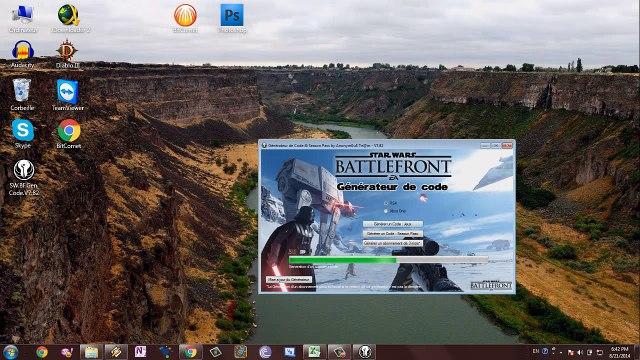The height and width of the screenshot is (360, 640).
Task: Open the Audacity desktop shortcut
Action: tap(22, 54)
